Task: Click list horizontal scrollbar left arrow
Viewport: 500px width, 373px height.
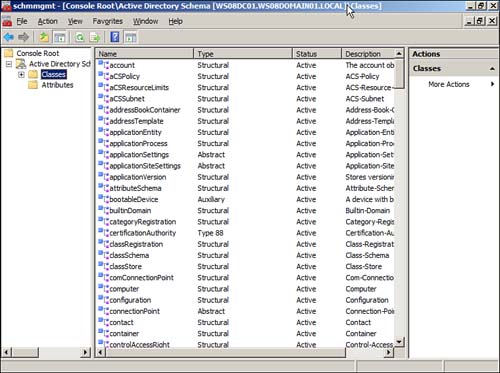Action: (x=101, y=352)
